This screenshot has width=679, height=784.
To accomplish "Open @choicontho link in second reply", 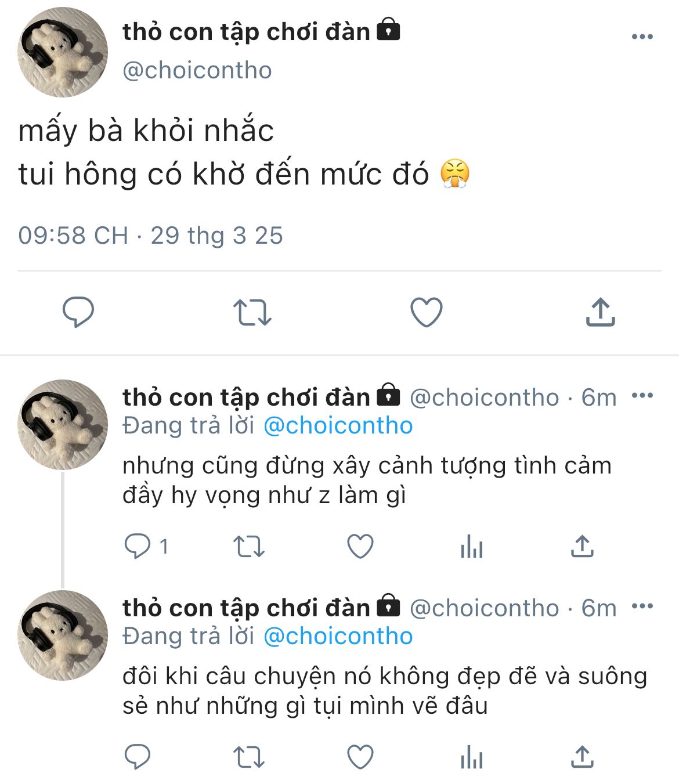I will point(338,637).
